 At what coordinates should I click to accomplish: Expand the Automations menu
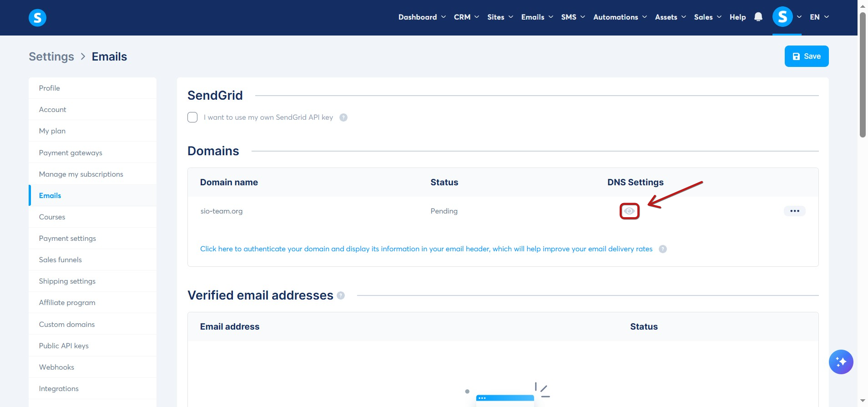[x=620, y=17]
